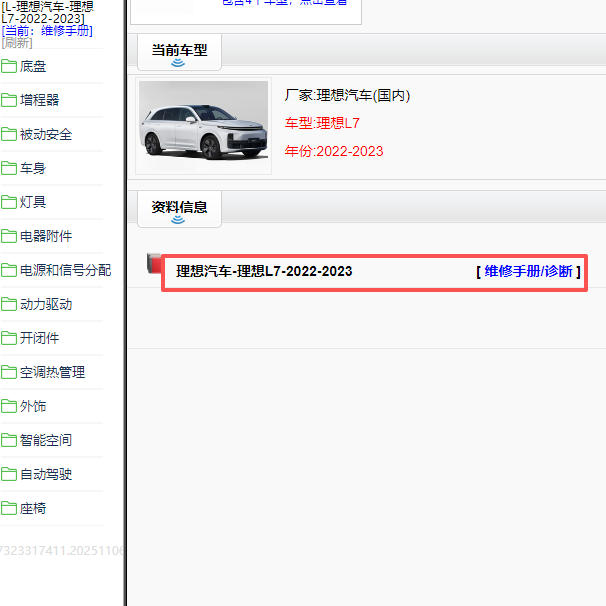Click the folder icon beside 自动驾驶
The width and height of the screenshot is (606, 606).
coord(9,474)
